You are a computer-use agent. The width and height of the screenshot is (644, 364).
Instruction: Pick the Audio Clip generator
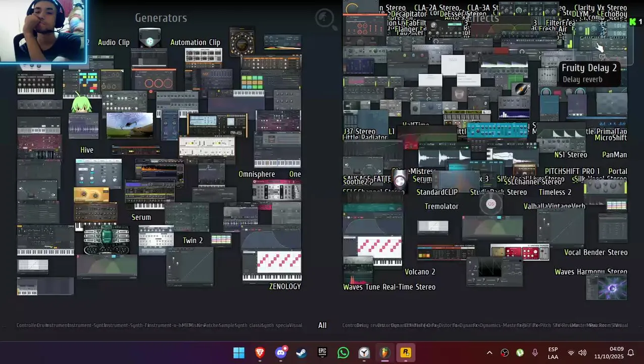pyautogui.click(x=114, y=42)
